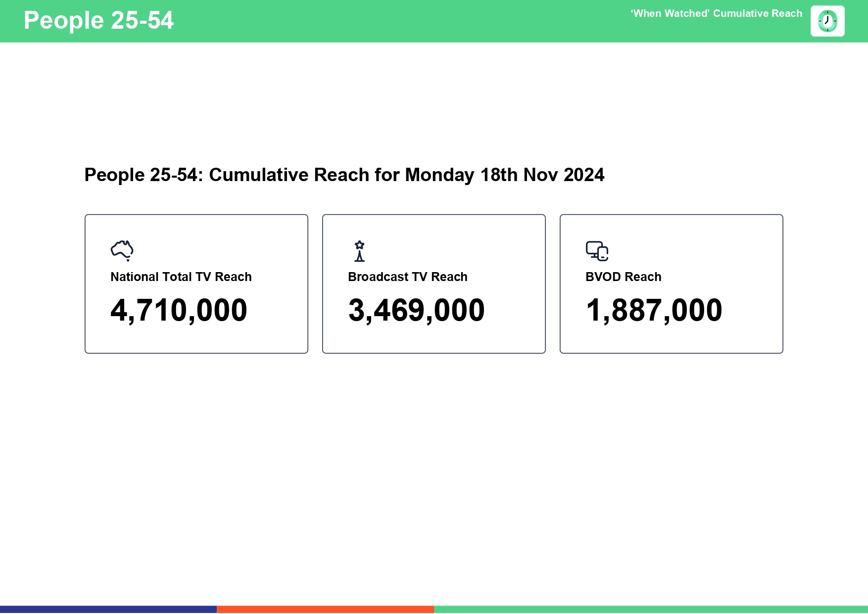Select the Broadcast TV antenna symbol

point(359,251)
